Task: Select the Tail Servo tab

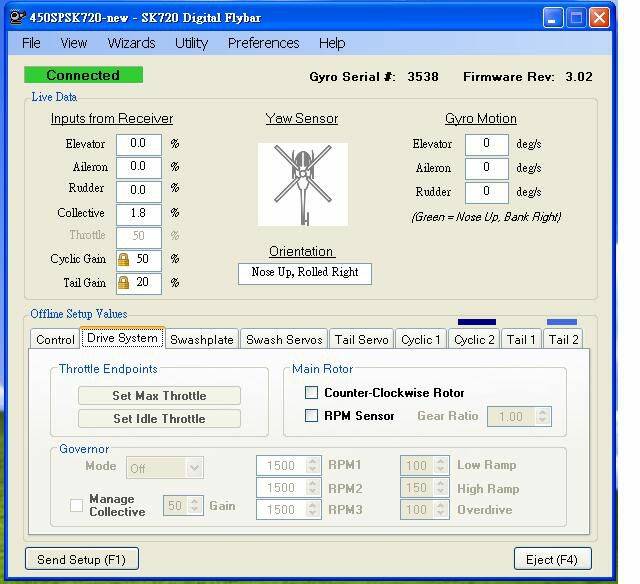Action: (360, 340)
